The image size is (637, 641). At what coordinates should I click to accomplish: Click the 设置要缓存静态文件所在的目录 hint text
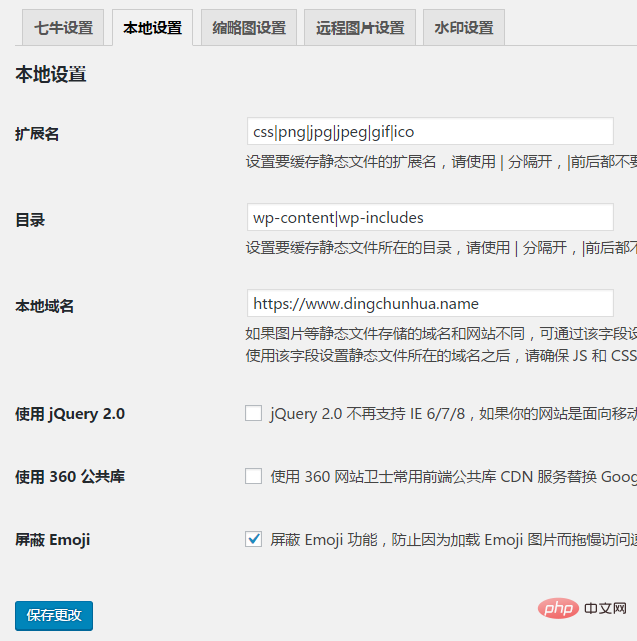click(441, 248)
